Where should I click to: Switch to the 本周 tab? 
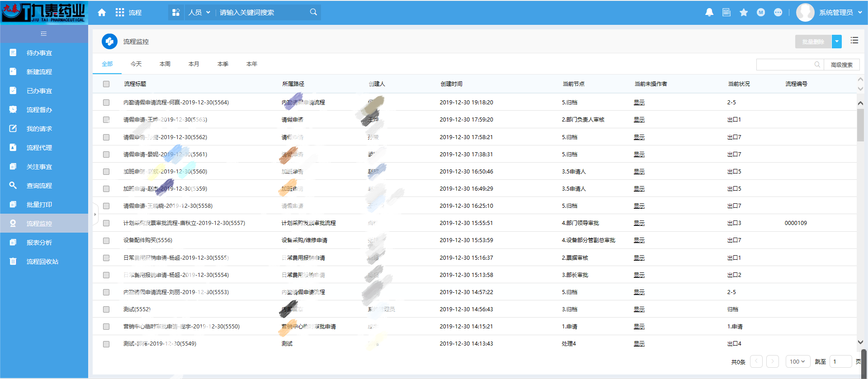[x=165, y=64]
